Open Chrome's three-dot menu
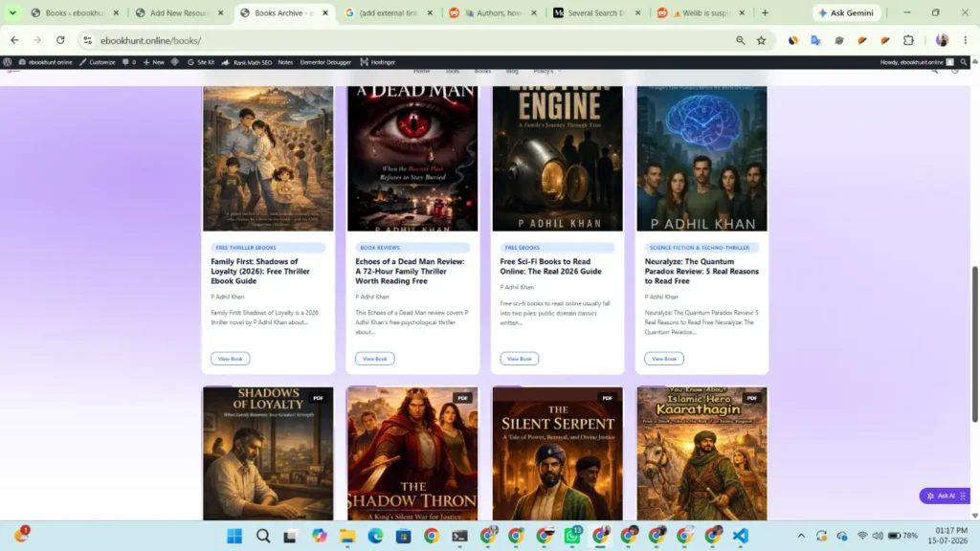 (x=965, y=40)
